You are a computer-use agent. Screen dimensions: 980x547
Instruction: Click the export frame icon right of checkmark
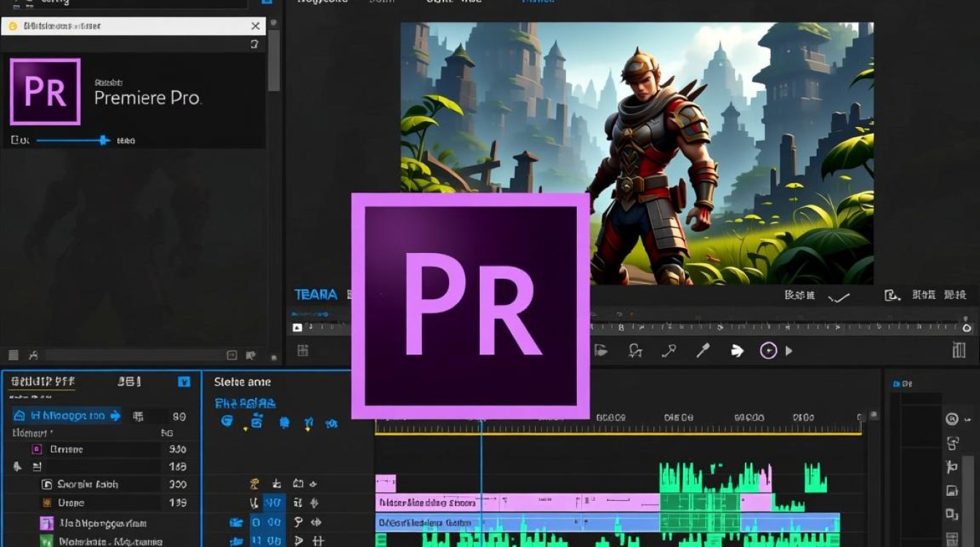892,295
